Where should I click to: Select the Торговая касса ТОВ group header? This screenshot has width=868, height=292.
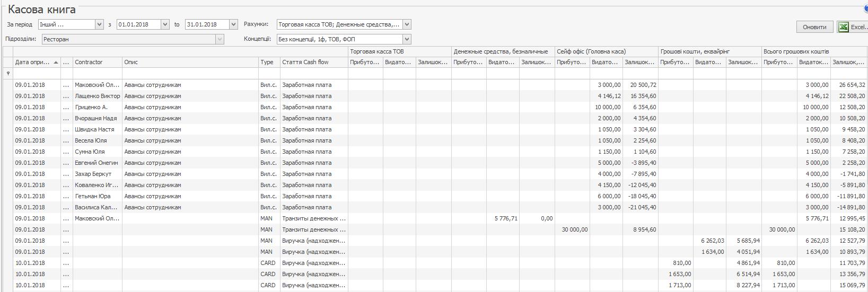(399, 51)
